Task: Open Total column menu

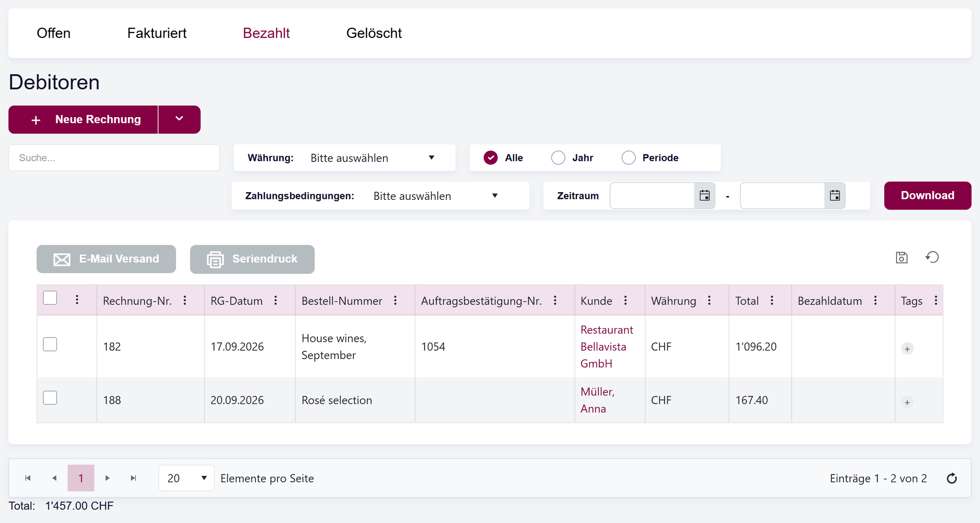Action: [x=772, y=301]
